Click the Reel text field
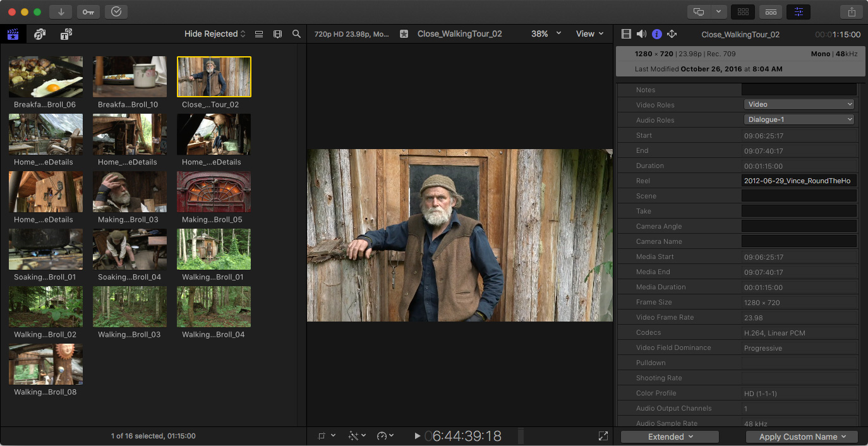Viewport: 868px width, 446px height. tap(799, 181)
